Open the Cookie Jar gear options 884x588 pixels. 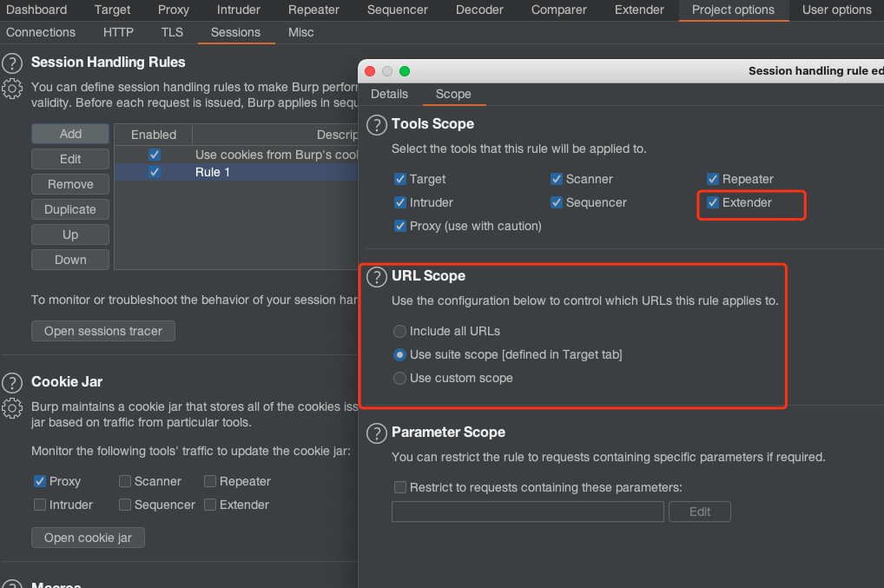[12, 406]
